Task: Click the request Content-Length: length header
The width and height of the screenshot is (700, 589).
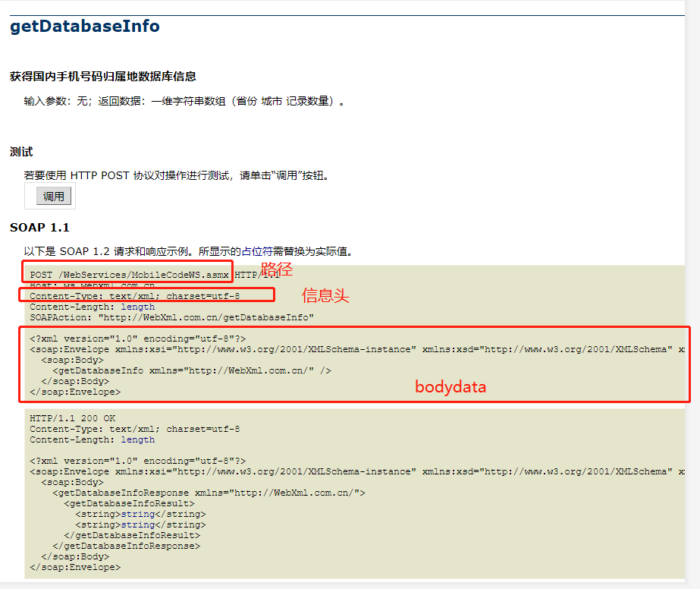Action: point(92,307)
